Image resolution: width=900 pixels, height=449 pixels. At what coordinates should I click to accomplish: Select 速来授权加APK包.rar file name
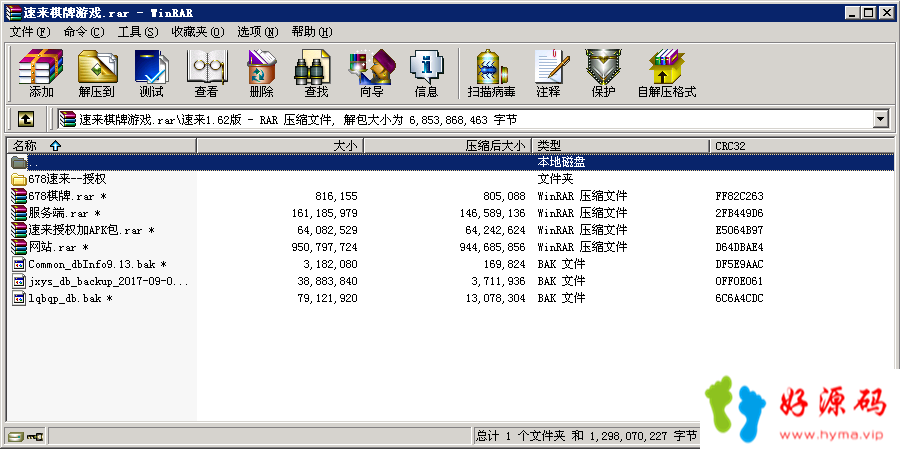pos(92,230)
